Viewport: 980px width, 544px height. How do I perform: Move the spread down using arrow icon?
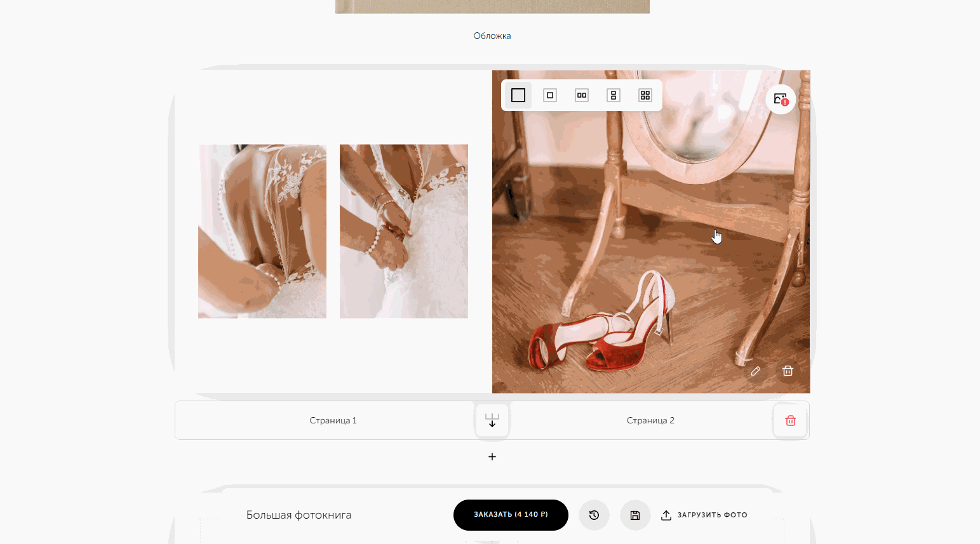click(x=492, y=421)
